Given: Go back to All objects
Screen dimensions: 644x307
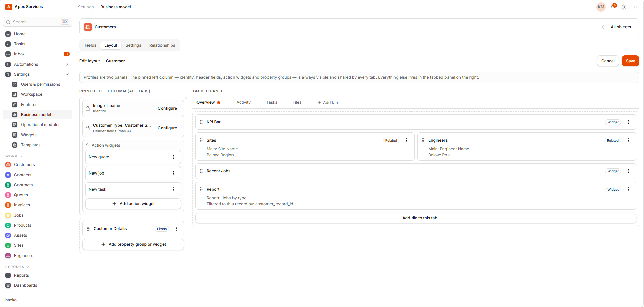Looking at the screenshot, I should [616, 27].
